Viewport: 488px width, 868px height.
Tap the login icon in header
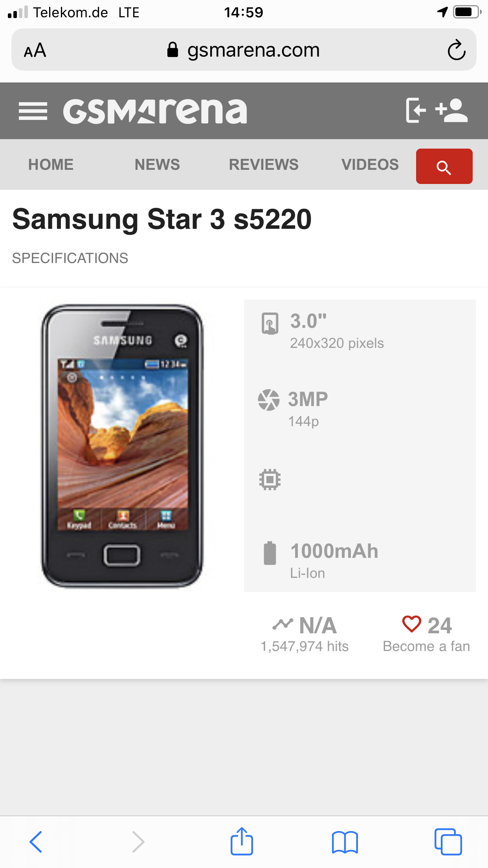point(416,110)
